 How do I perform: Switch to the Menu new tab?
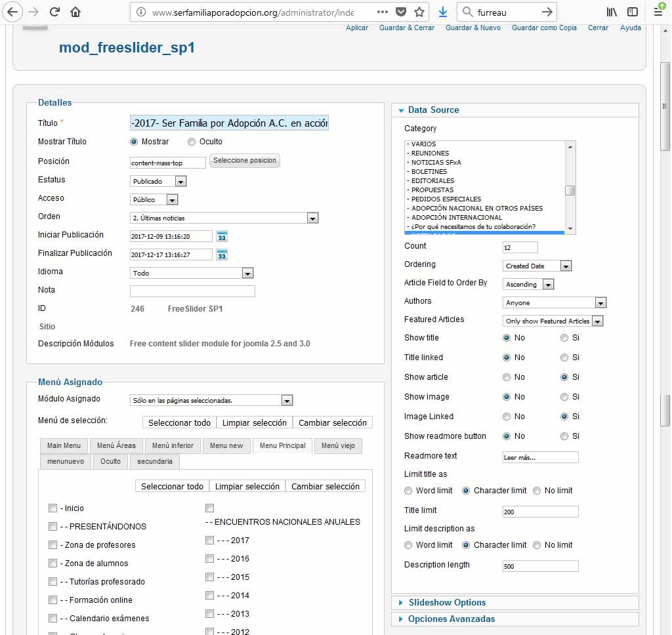pos(226,445)
